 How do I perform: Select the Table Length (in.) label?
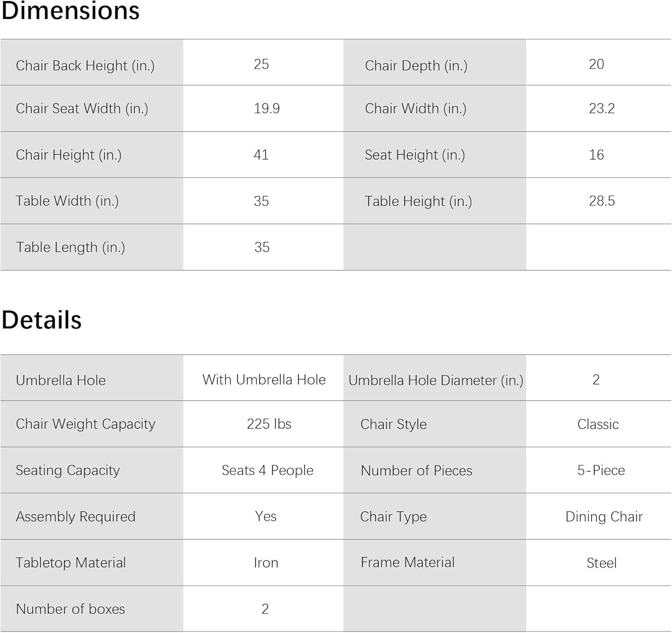point(70,247)
